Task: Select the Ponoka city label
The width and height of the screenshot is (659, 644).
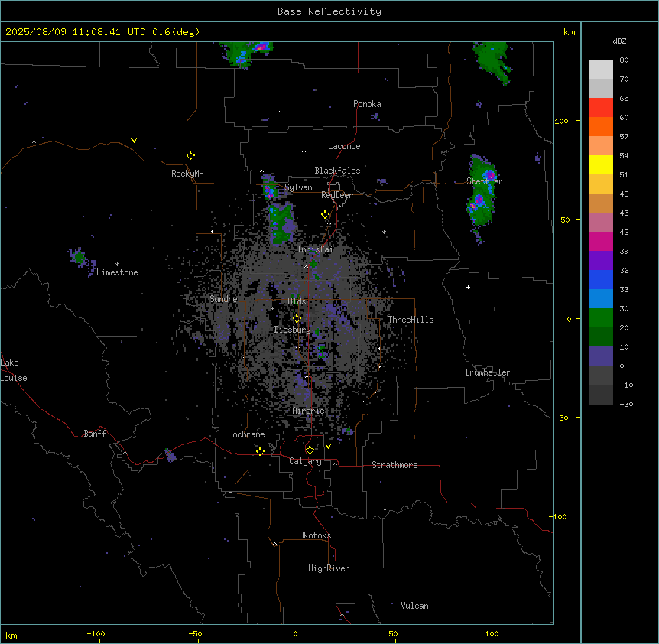Action: pyautogui.click(x=367, y=104)
